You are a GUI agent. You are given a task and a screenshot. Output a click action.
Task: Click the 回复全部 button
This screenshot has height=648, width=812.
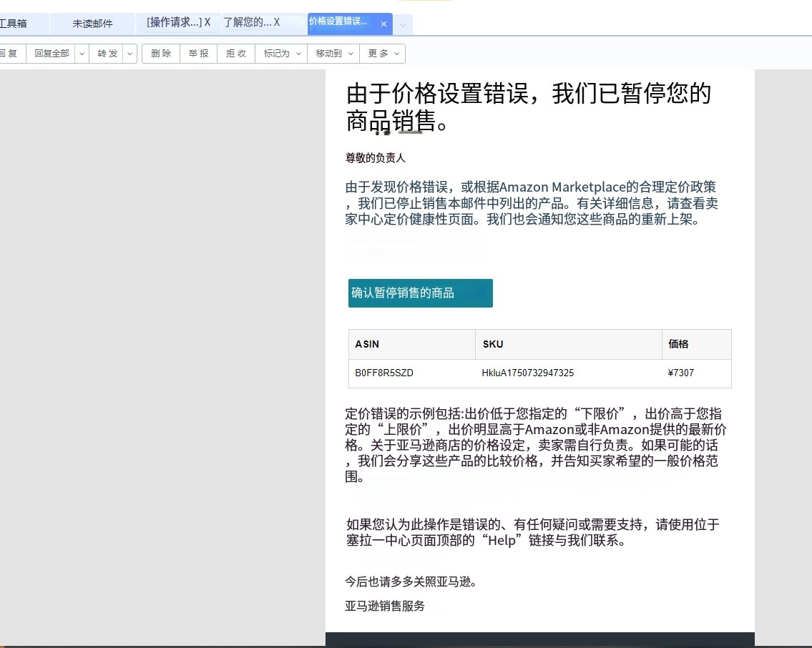pyautogui.click(x=50, y=54)
